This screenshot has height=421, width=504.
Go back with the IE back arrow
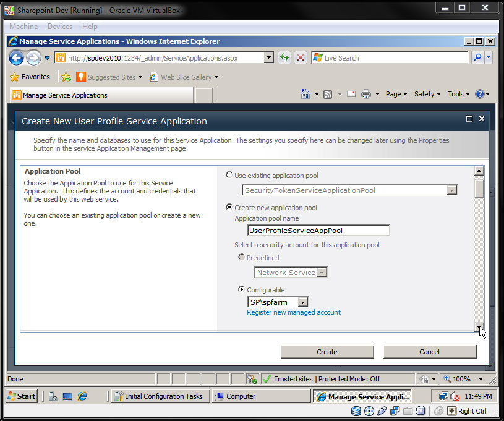(x=17, y=58)
